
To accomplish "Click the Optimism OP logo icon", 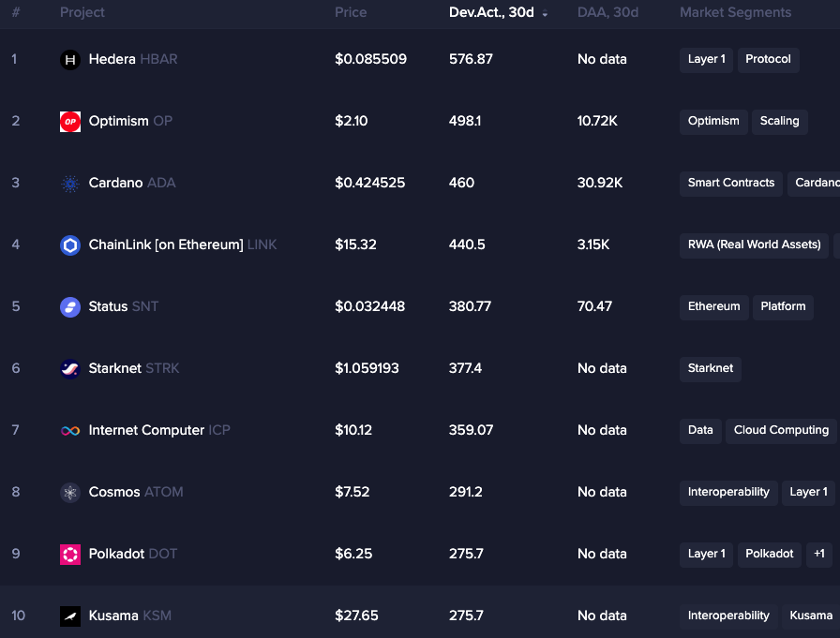I will pyautogui.click(x=70, y=122).
